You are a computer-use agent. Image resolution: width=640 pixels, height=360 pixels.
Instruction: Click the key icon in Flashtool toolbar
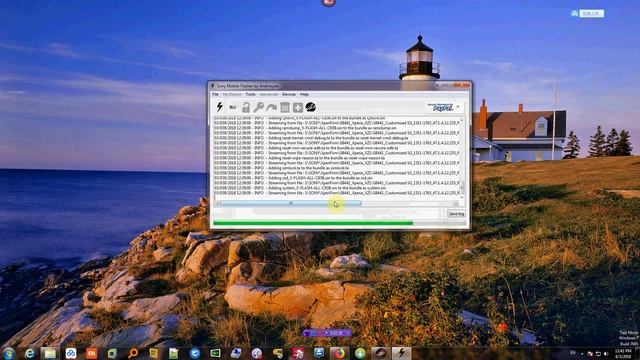point(258,107)
